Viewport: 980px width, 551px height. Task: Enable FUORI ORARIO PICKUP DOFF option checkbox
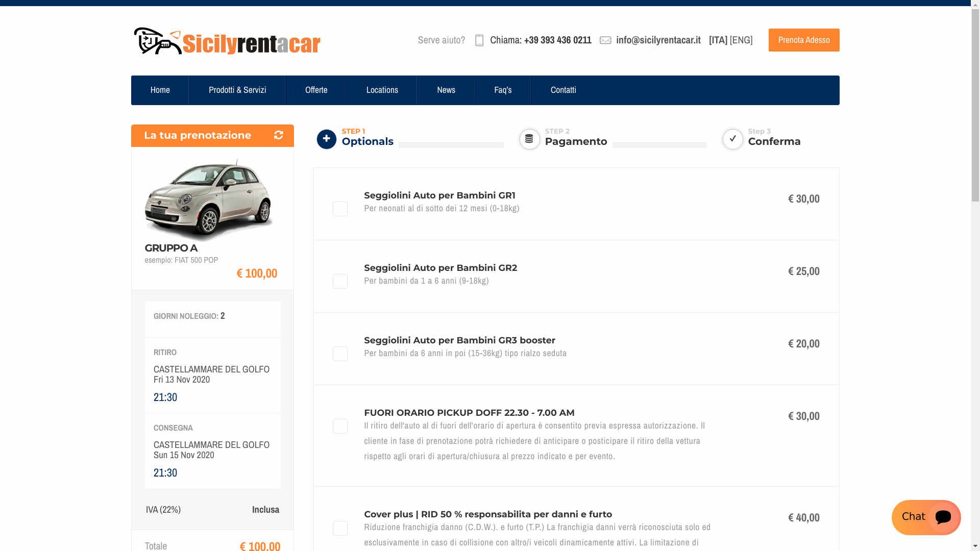tap(340, 426)
